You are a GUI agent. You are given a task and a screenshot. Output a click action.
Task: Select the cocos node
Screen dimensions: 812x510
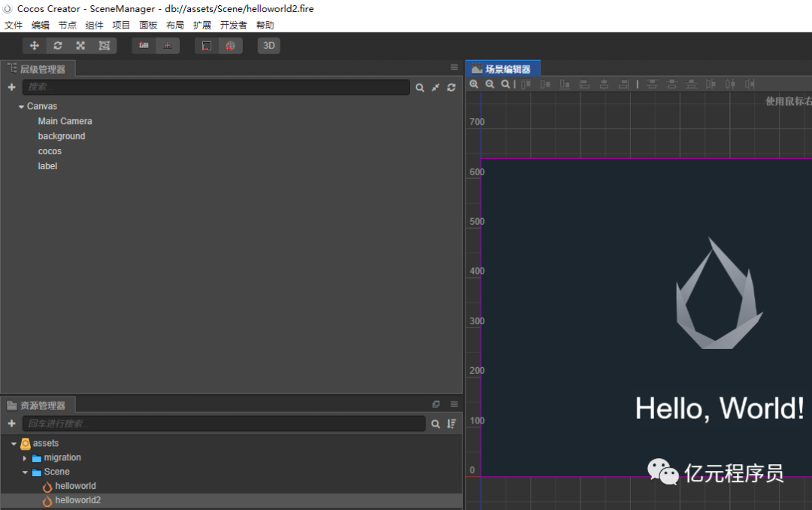(x=50, y=151)
